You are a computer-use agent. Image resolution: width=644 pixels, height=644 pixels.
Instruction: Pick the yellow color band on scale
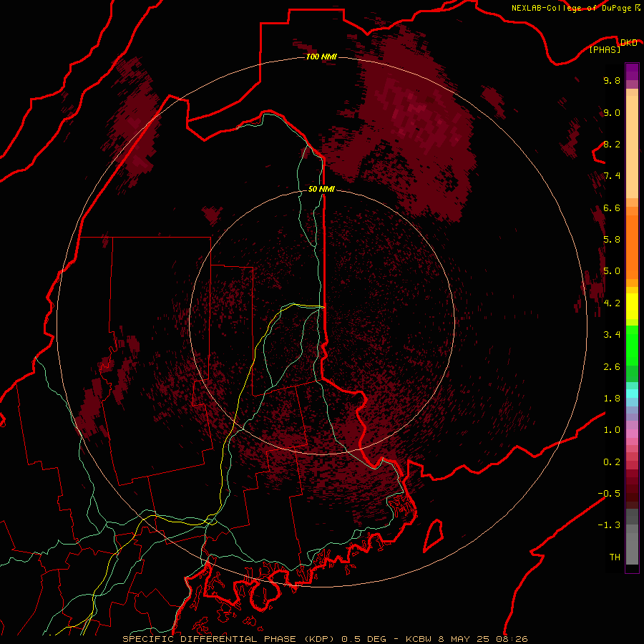pyautogui.click(x=632, y=306)
